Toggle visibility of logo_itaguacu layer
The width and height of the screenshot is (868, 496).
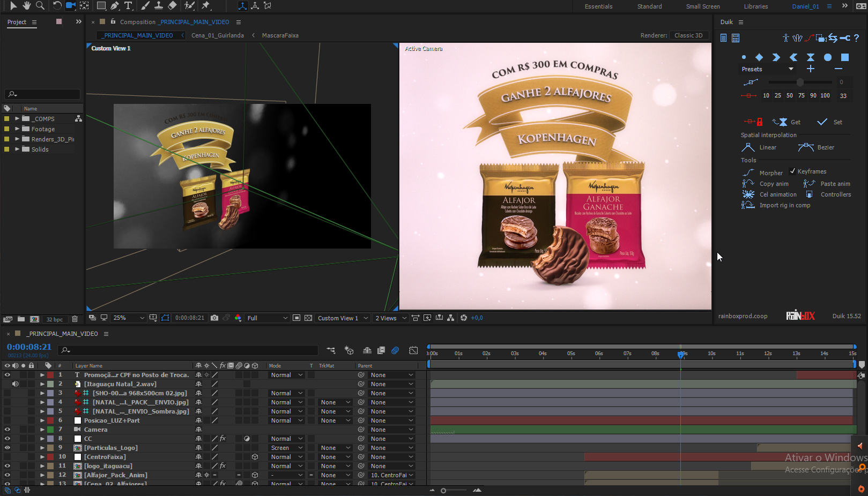point(8,466)
